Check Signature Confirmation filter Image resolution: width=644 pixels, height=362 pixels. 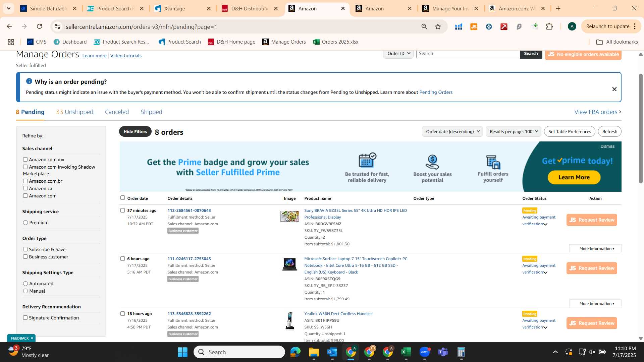pos(25,318)
